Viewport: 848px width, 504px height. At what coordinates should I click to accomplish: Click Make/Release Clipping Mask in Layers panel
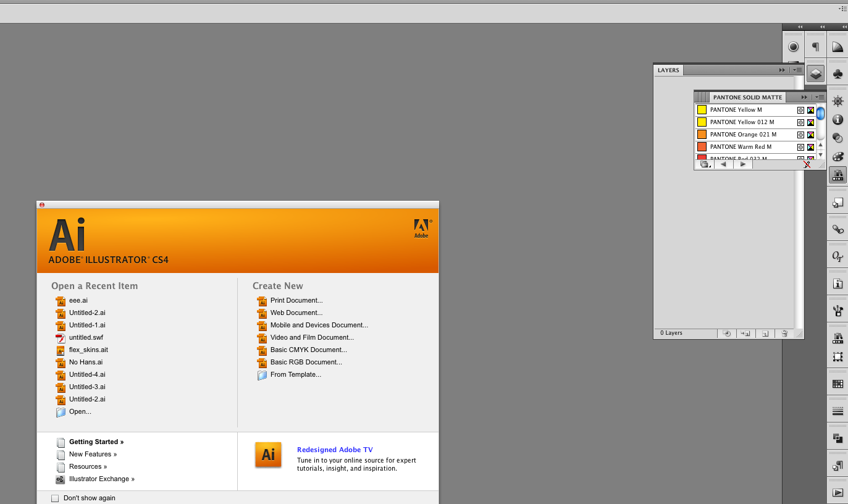click(727, 334)
